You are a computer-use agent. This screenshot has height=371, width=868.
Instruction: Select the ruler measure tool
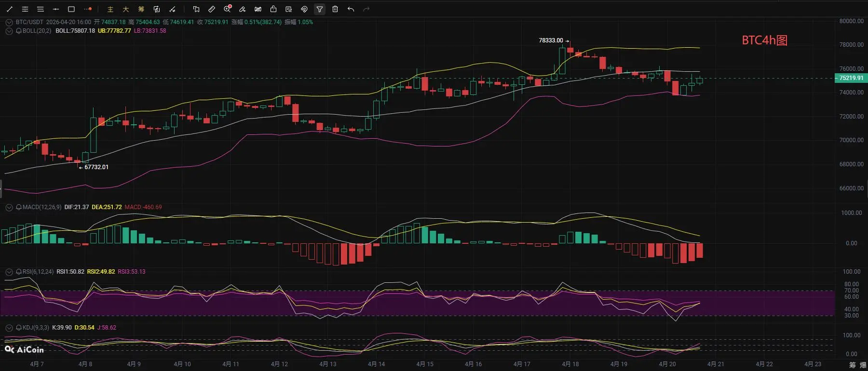(x=212, y=9)
